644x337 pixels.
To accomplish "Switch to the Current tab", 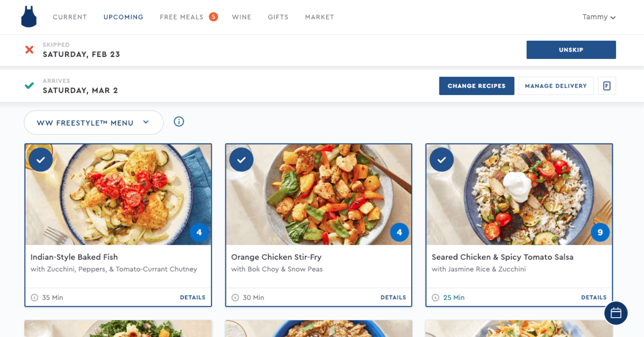I will [x=70, y=17].
